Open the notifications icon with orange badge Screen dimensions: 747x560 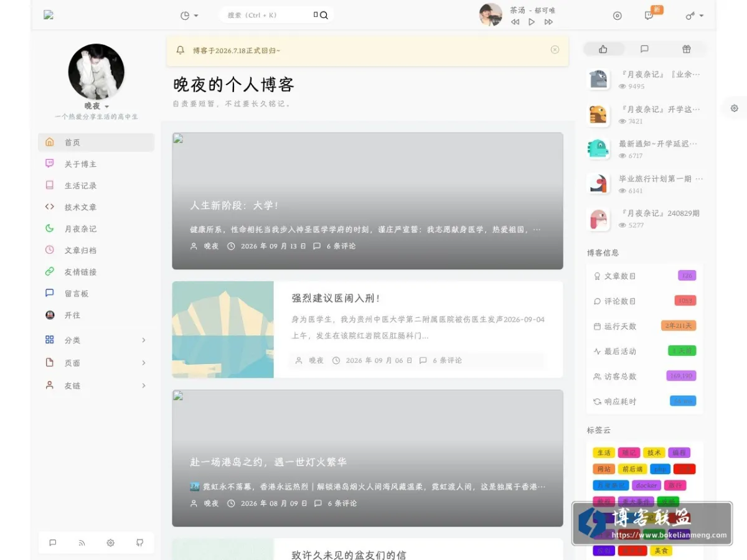click(x=649, y=16)
